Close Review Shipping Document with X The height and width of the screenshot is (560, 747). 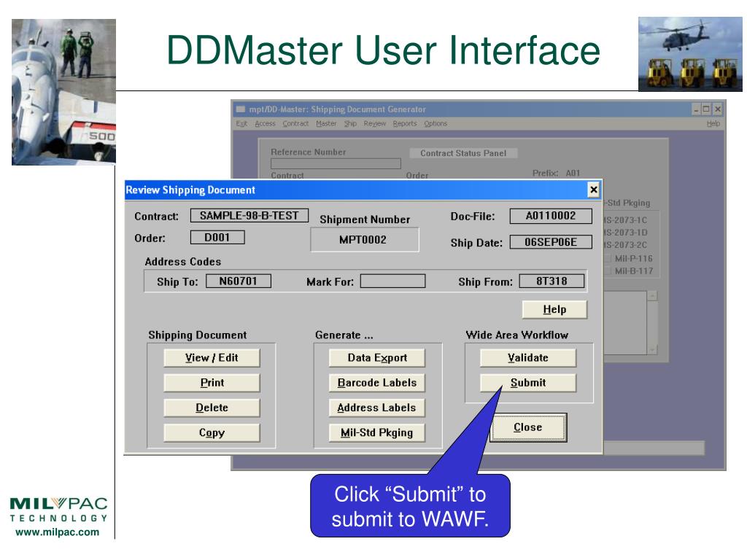[594, 190]
